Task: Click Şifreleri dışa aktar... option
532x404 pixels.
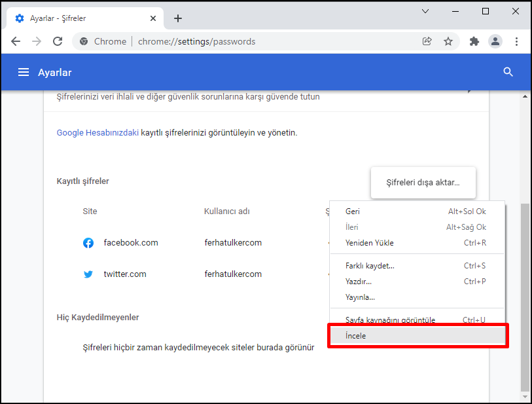Action: click(423, 182)
